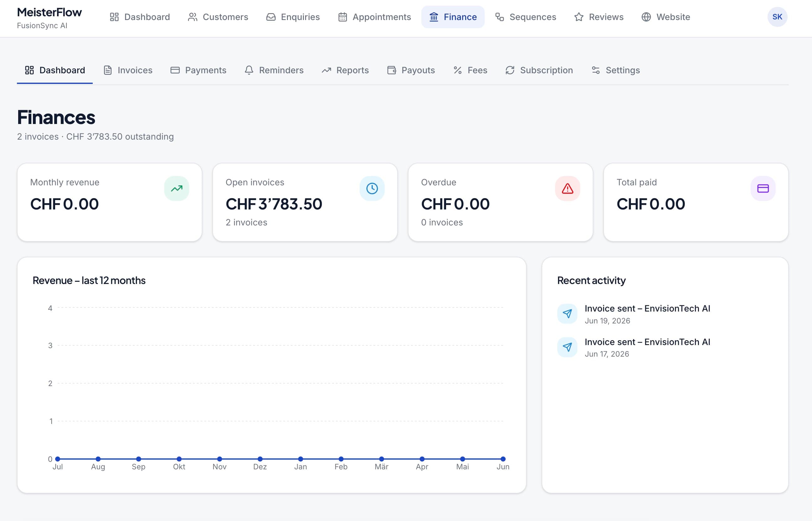Click the Open invoices CHF 3'783.50 amount
Viewport: 812px width, 521px height.
[x=274, y=204]
